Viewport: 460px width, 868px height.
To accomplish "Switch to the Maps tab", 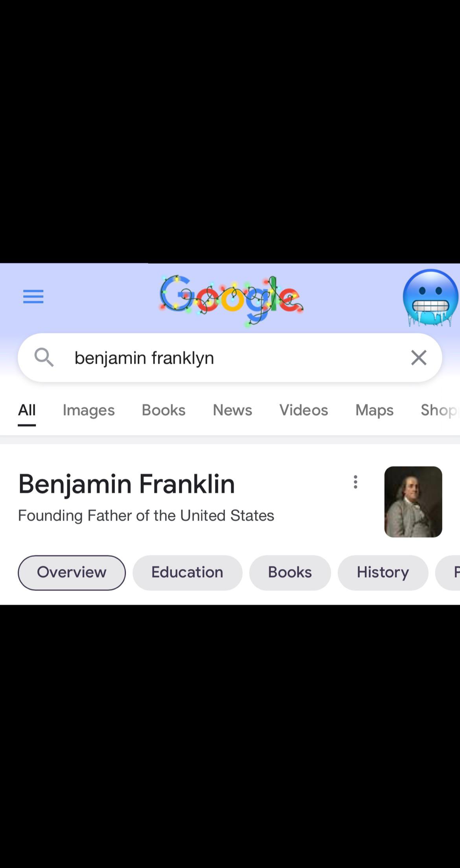I will [374, 410].
